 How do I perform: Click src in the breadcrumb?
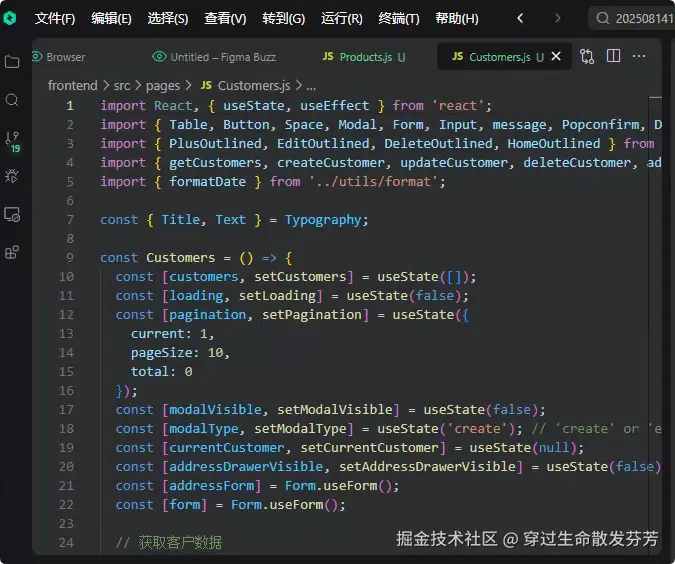click(122, 86)
